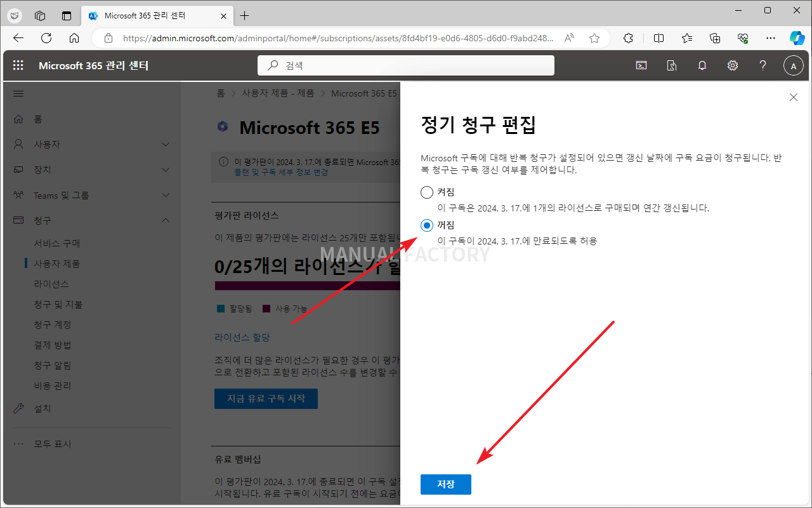
Task: View site information lock icon
Action: [108, 38]
